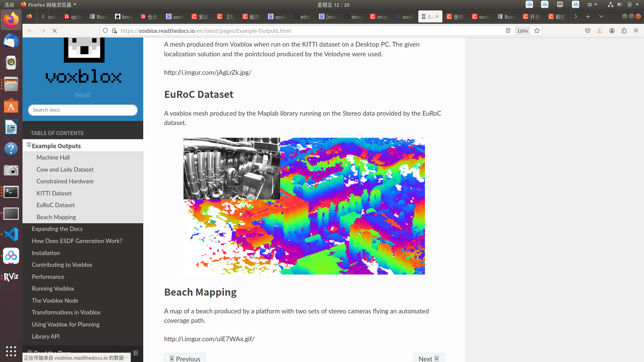Collapse the Example Outputs tree item
This screenshot has width=644, height=362.
click(x=29, y=145)
